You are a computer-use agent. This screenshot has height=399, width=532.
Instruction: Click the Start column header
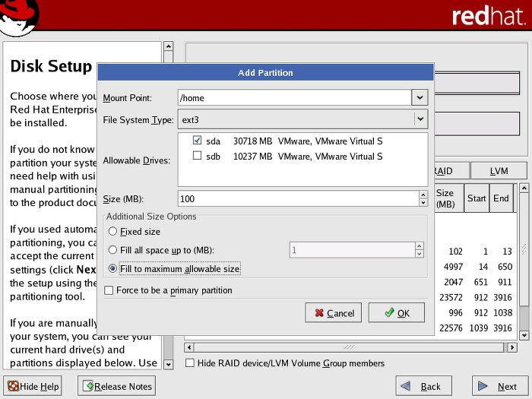click(x=477, y=198)
